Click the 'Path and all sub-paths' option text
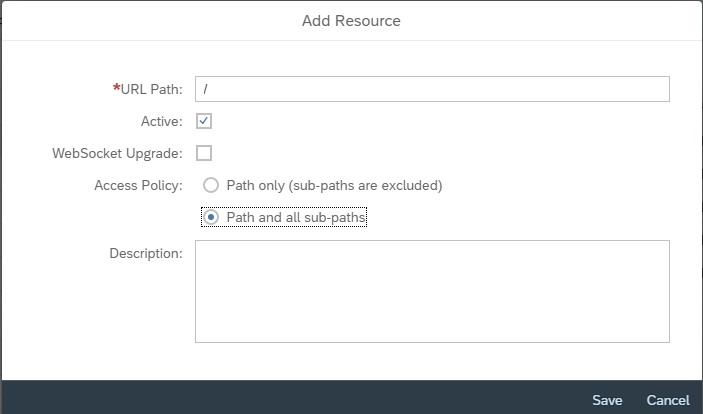Viewport: 703px width, 414px height. [296, 218]
